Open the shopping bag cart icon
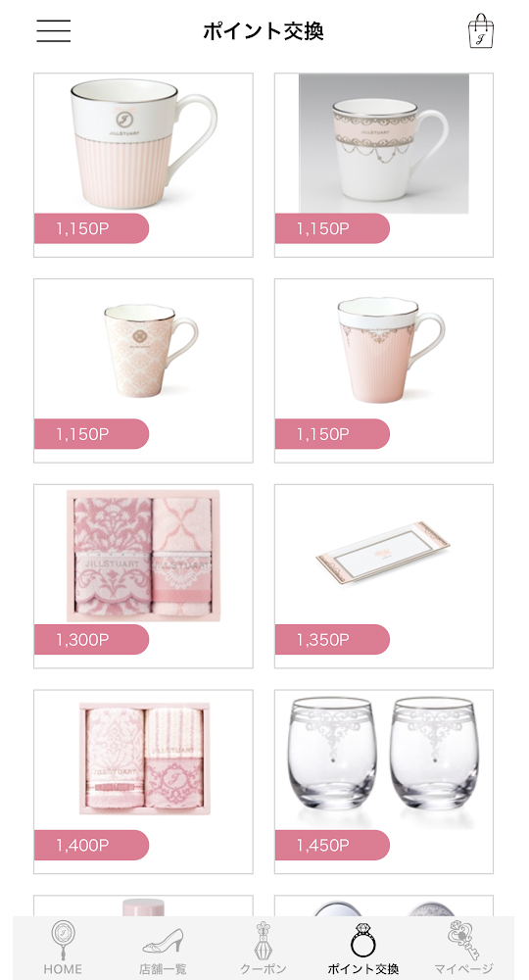 click(480, 30)
